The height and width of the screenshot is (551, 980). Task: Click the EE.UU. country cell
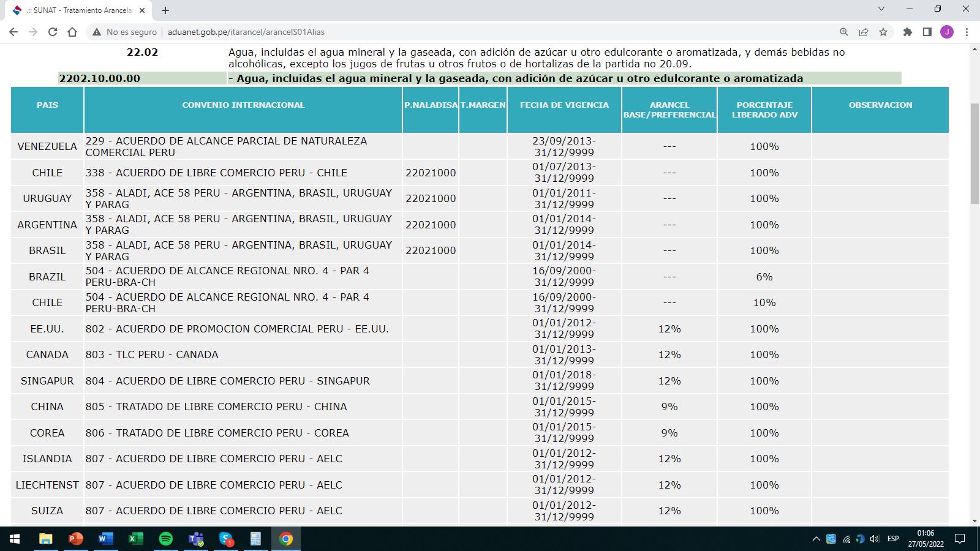pyautogui.click(x=47, y=329)
